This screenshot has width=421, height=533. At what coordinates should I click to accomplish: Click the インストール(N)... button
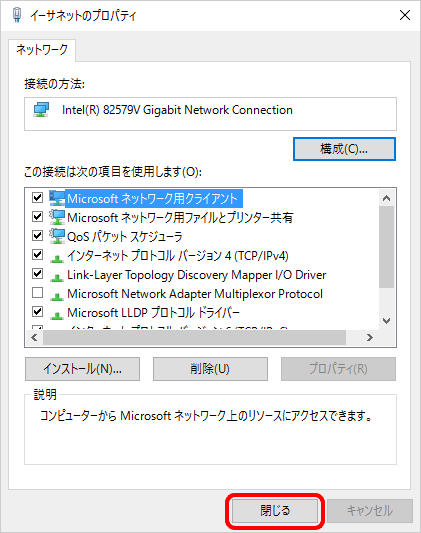point(82,369)
